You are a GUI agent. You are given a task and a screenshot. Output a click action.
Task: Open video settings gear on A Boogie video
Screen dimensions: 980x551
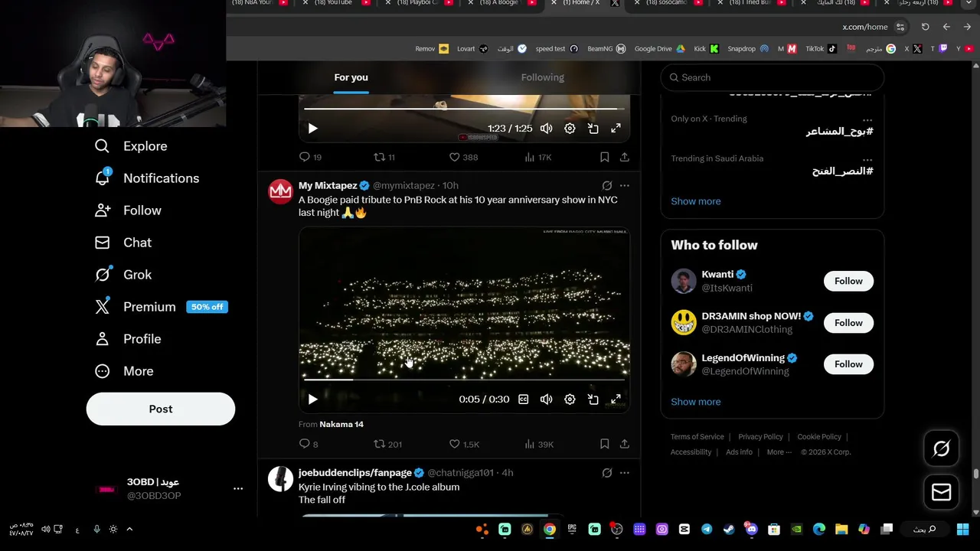(570, 399)
